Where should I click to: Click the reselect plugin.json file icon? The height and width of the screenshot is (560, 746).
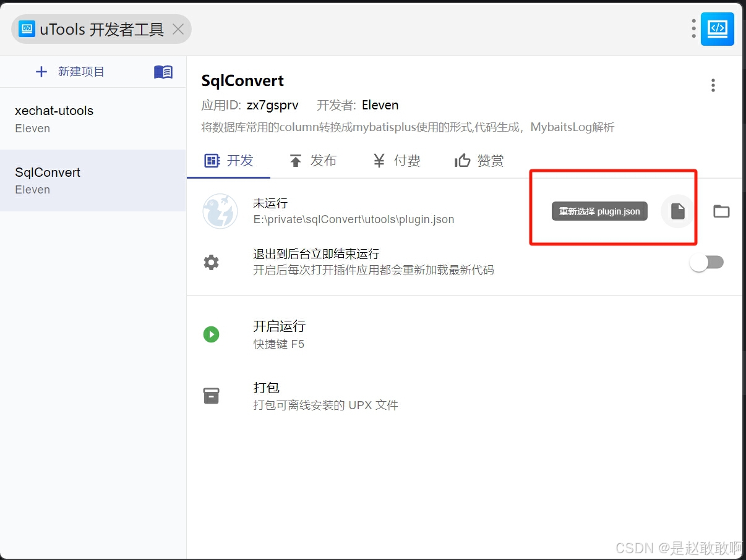click(678, 211)
